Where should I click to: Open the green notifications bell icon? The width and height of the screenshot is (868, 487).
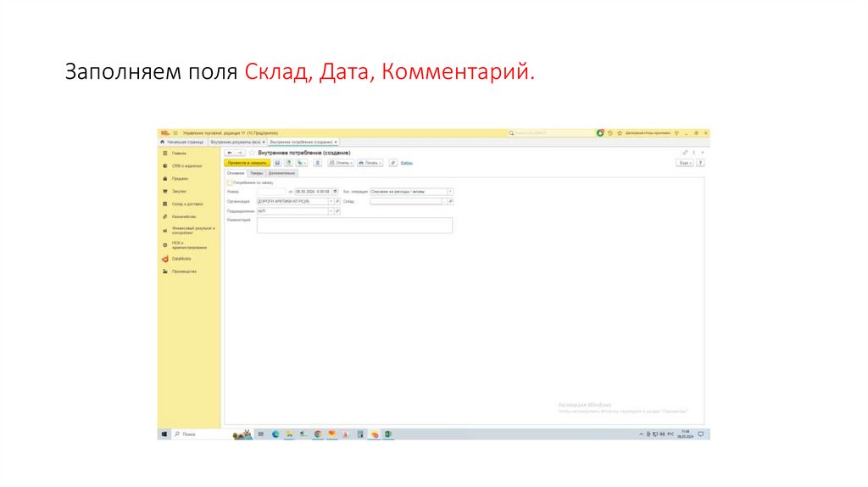tap(600, 133)
